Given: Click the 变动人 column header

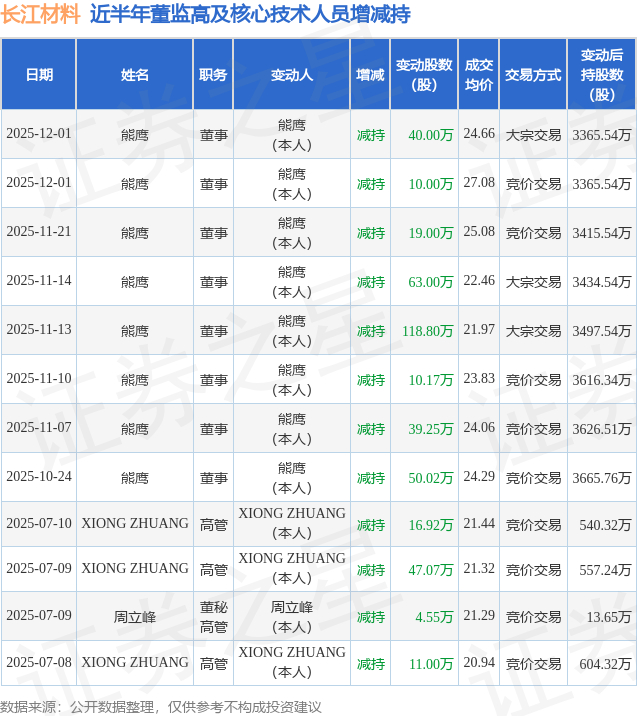Looking at the screenshot, I should click(x=292, y=74).
